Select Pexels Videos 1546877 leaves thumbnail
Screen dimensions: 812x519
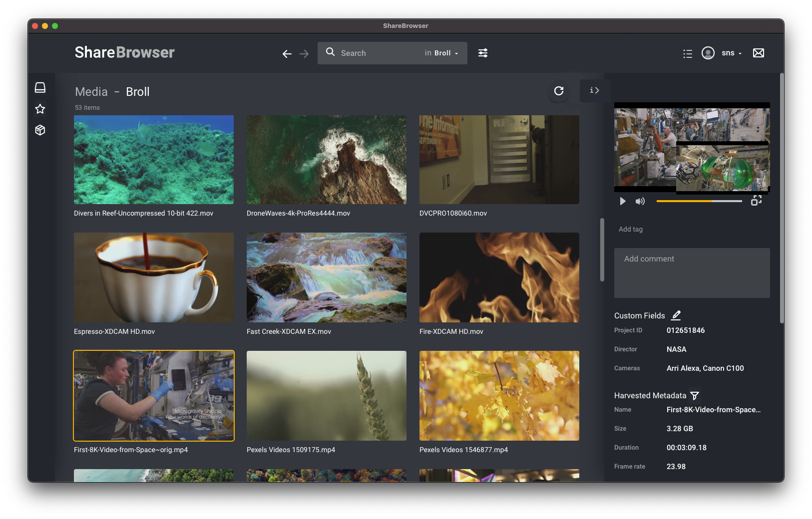click(499, 396)
